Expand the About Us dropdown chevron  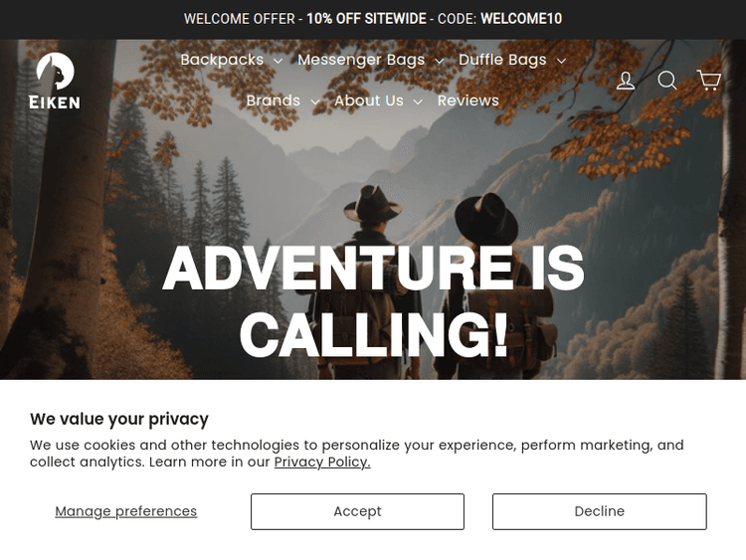tap(418, 101)
